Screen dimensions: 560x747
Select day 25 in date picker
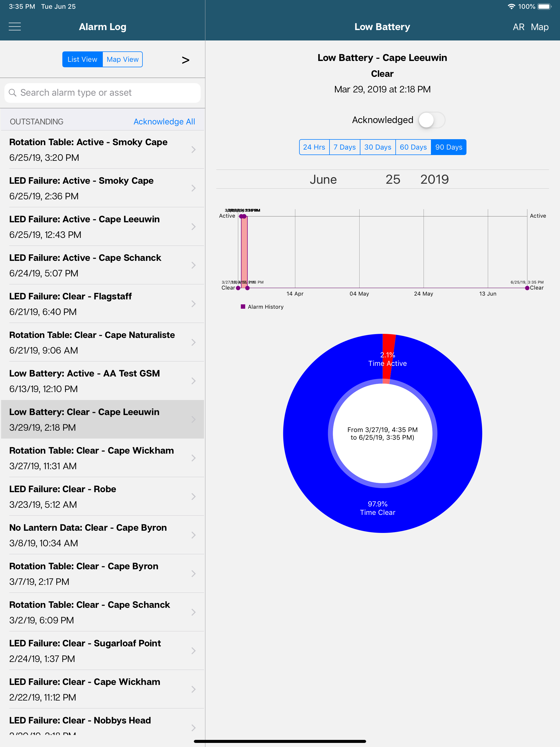tap(393, 179)
